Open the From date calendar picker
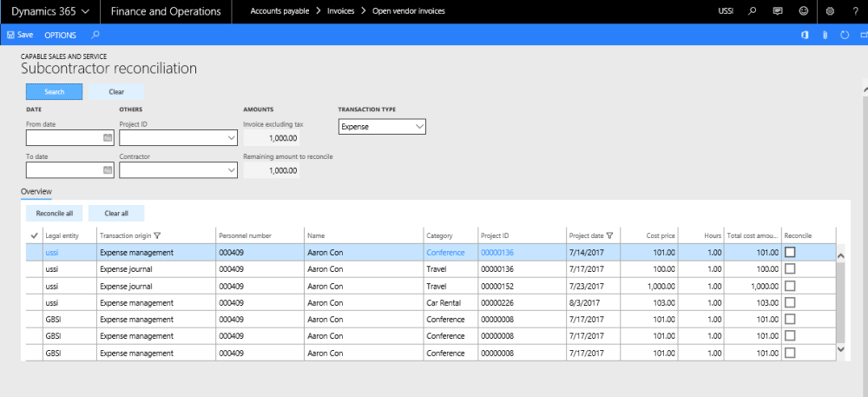The image size is (868, 397). [x=108, y=137]
